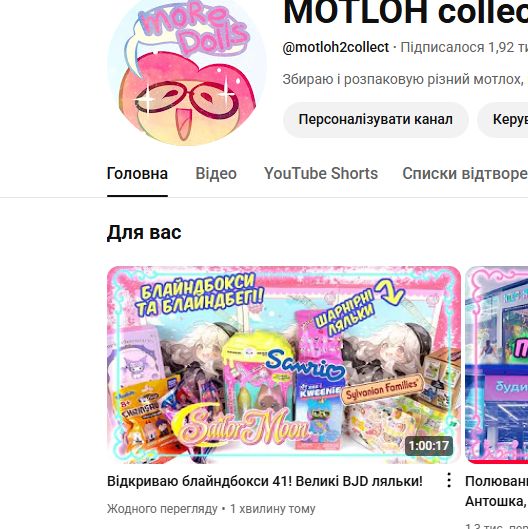
Task: Click the Персоналізувати канал button
Action: coord(376,120)
